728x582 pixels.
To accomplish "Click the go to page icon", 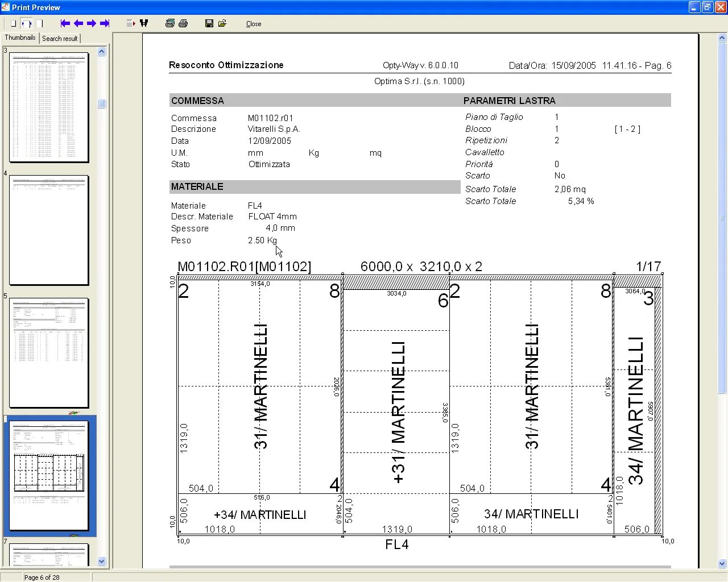I will pyautogui.click(x=130, y=23).
